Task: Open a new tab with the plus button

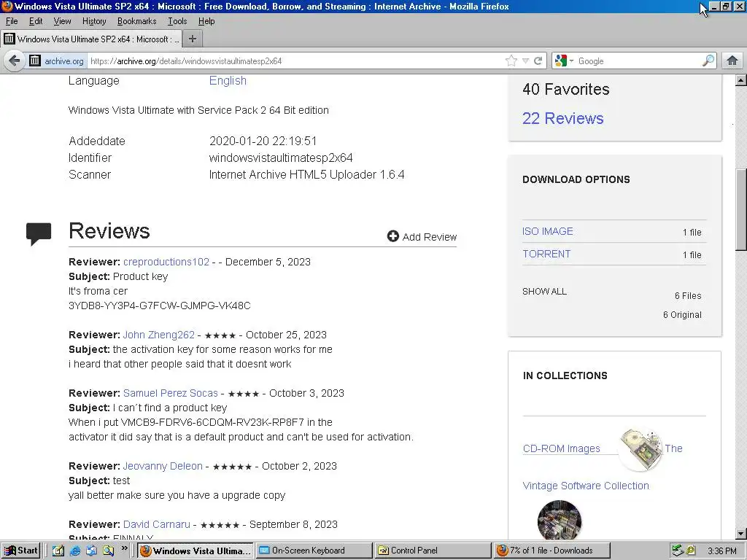Action: coord(192,39)
